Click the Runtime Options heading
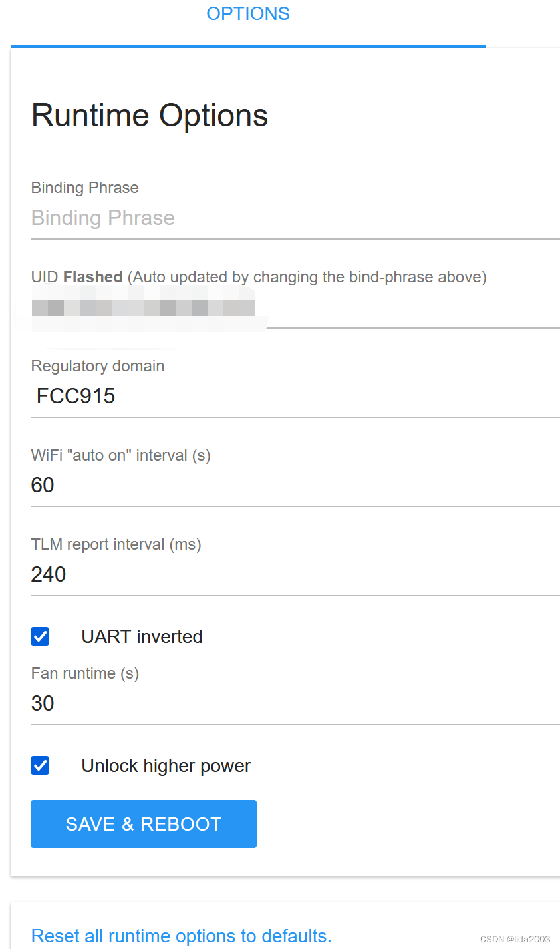This screenshot has width=560, height=949. click(x=150, y=116)
